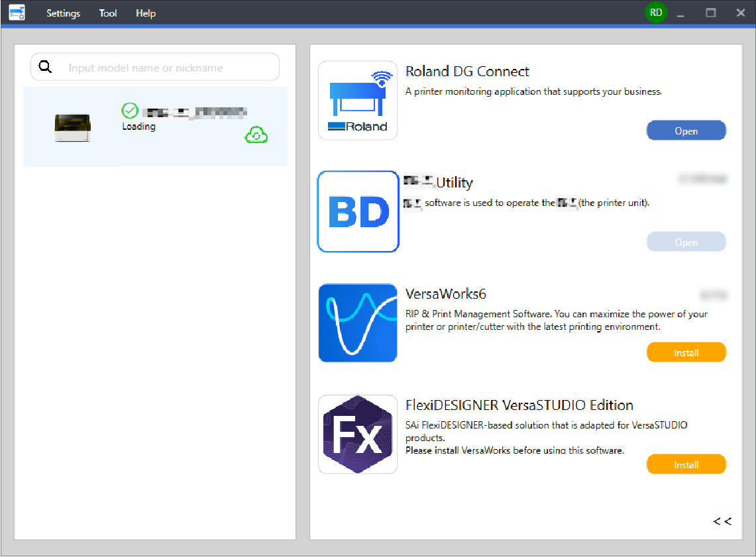Viewport: 756px width, 557px height.
Task: Collapse the software panel with << arrows
Action: [x=722, y=521]
